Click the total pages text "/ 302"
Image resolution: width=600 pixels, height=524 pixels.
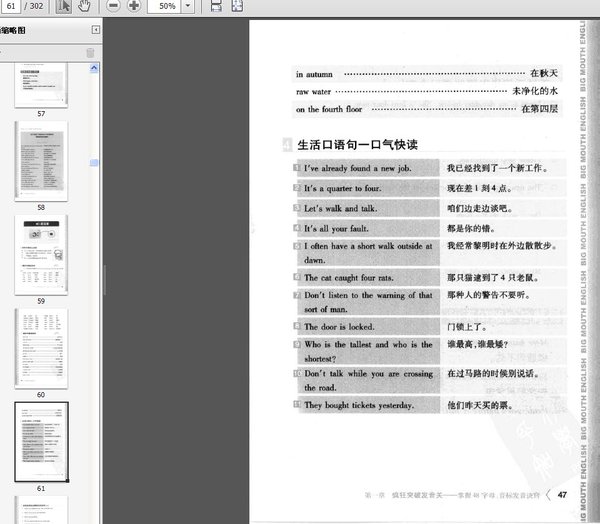coord(34,6)
